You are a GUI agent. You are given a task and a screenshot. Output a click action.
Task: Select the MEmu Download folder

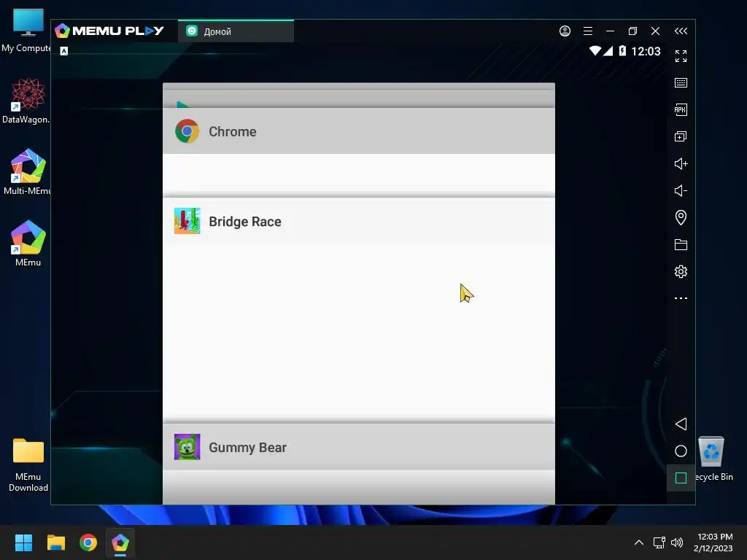click(28, 465)
